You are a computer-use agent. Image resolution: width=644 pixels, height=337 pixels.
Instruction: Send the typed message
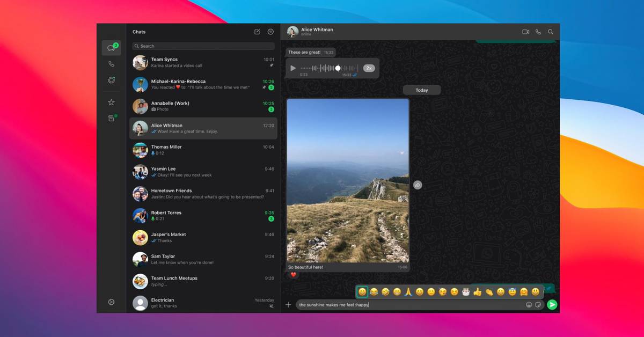(x=552, y=305)
